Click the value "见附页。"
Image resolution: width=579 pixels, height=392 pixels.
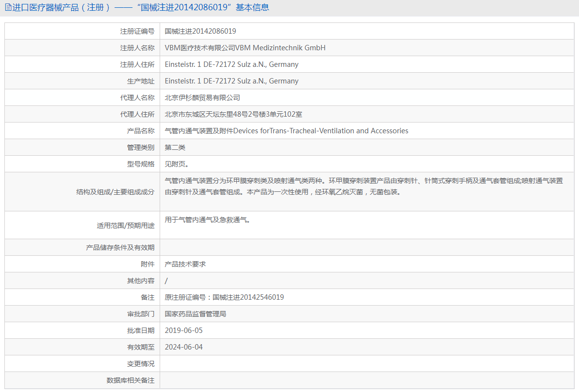177,164
